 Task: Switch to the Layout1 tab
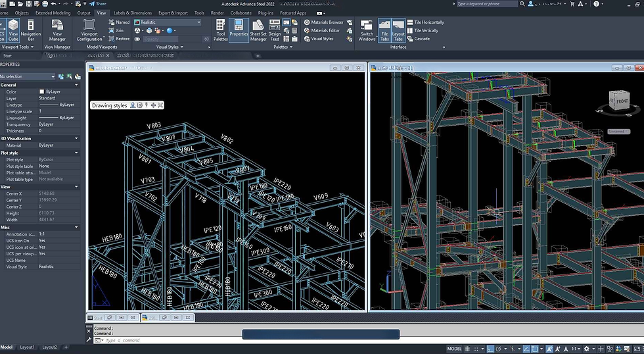[28, 347]
